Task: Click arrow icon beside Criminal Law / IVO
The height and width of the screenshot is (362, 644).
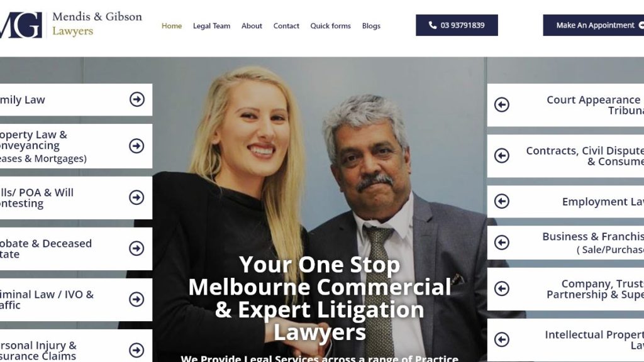Action: coord(136,299)
